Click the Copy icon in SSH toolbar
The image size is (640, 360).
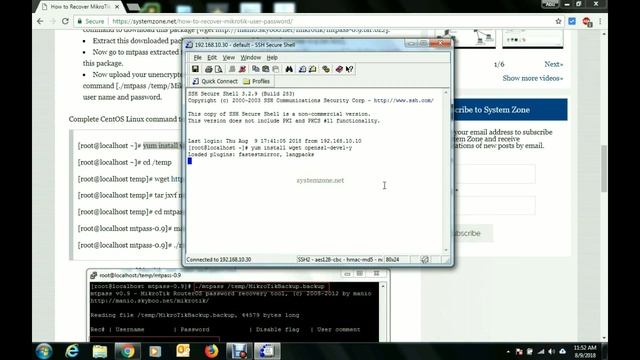[256, 69]
